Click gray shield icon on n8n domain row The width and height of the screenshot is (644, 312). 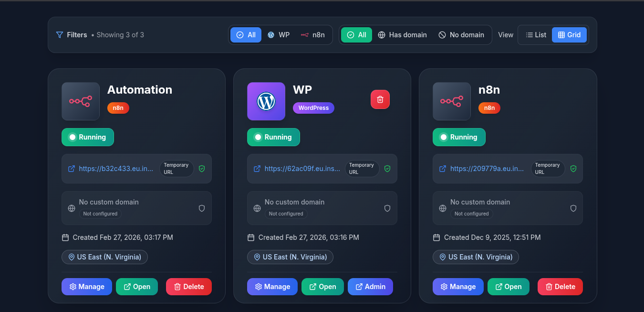[x=573, y=208]
